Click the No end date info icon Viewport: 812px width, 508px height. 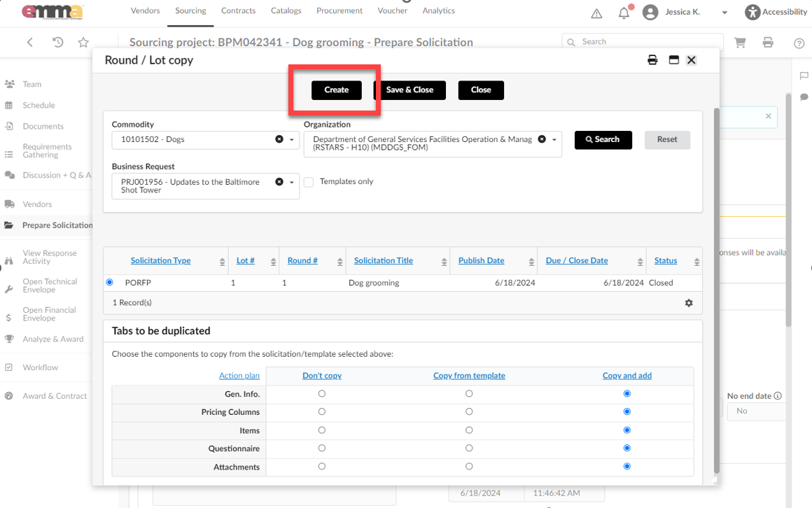point(777,395)
